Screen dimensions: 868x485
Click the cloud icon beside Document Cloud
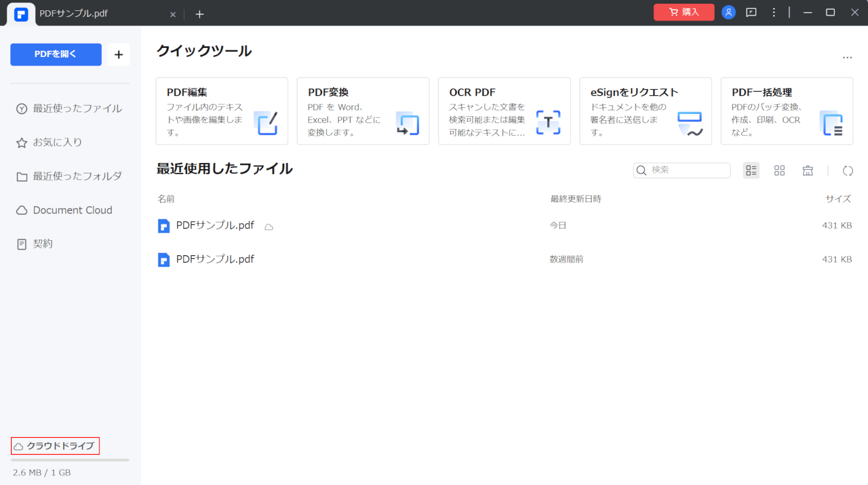point(22,210)
